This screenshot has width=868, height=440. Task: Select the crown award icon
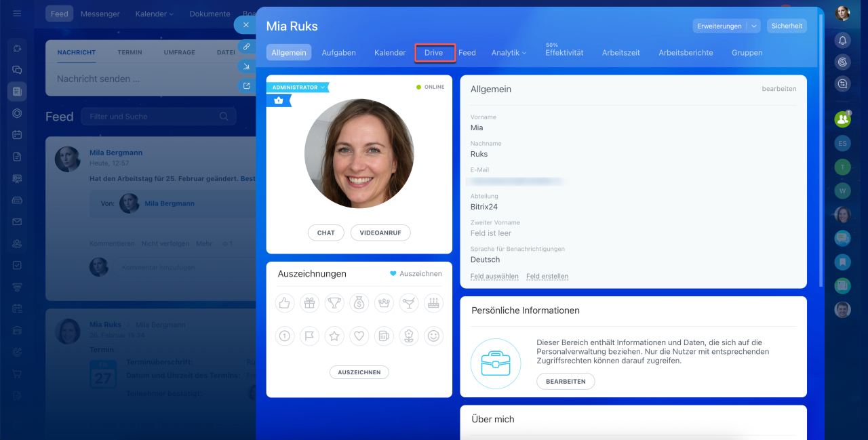(384, 304)
